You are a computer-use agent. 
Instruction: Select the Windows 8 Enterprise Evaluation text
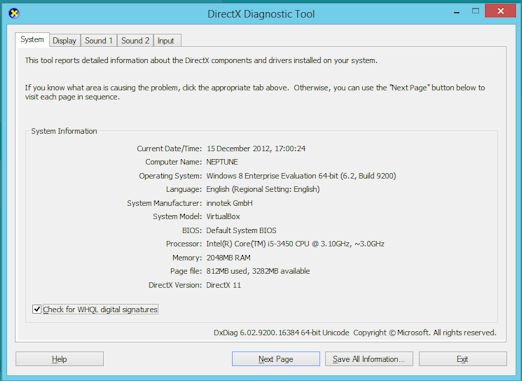click(x=301, y=176)
